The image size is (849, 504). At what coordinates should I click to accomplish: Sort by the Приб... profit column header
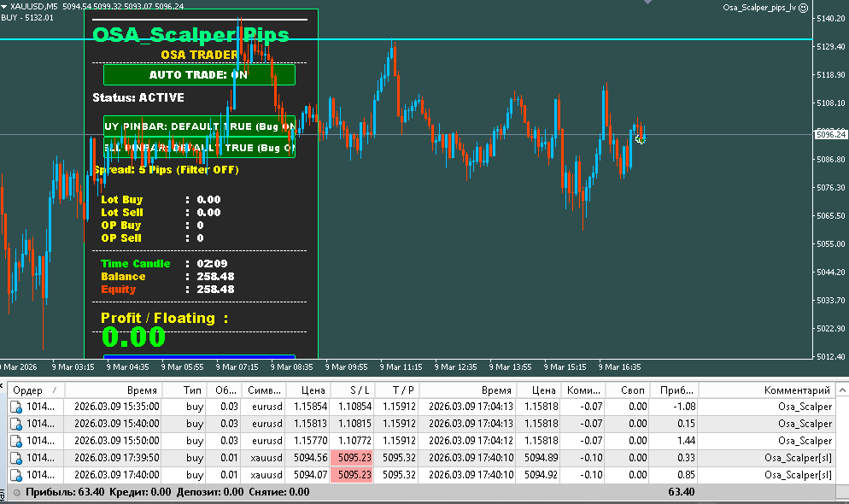tap(674, 390)
